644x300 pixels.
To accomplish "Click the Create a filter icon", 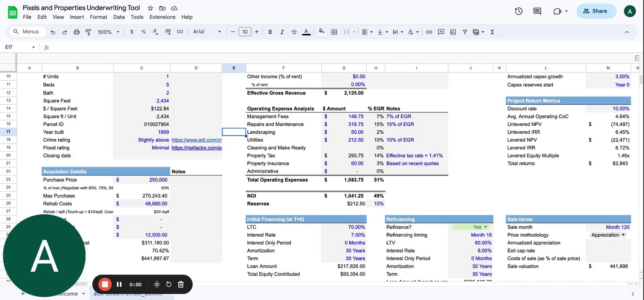I will pos(465,32).
